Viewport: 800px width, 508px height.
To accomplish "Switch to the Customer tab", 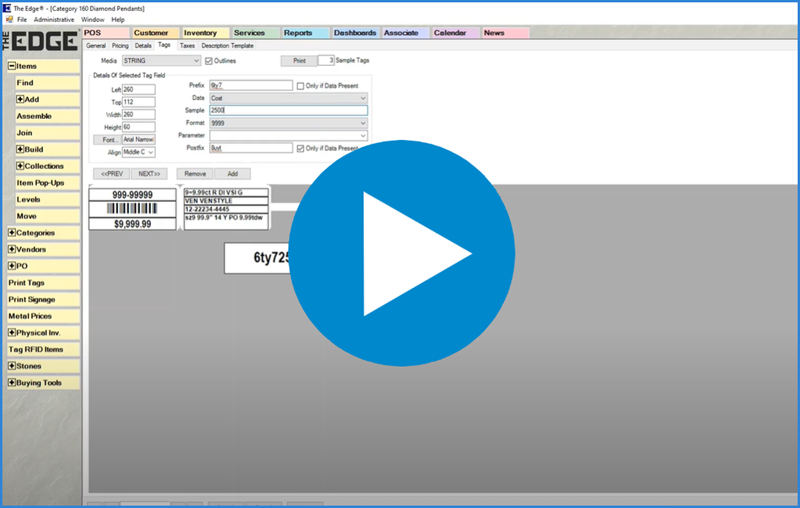I will (x=155, y=33).
